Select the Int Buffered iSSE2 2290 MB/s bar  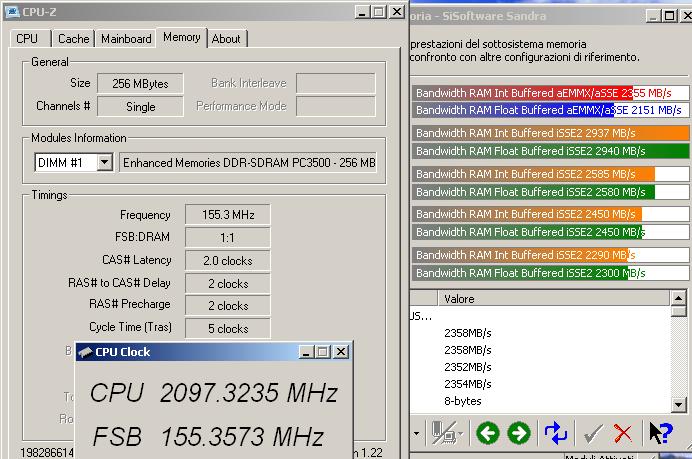pos(550,255)
